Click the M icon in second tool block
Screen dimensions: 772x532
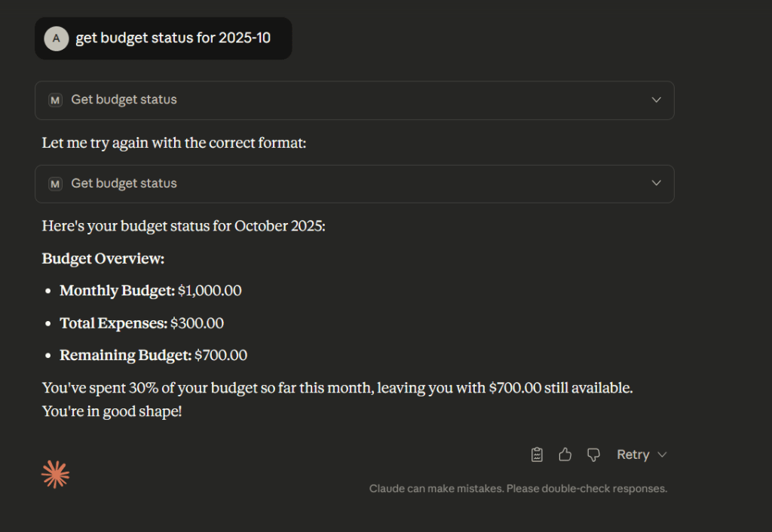point(55,184)
